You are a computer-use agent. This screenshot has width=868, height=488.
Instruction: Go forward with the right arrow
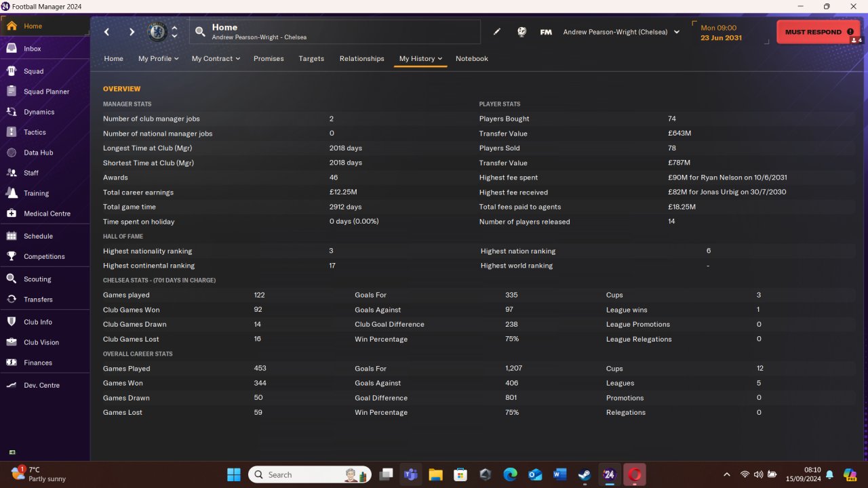132,32
